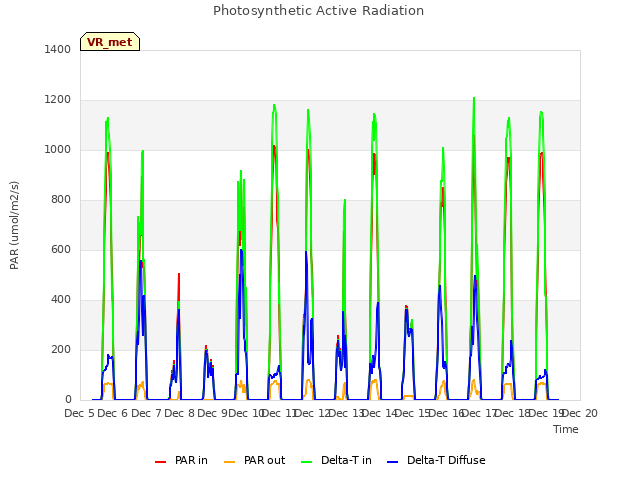Click the 400 y-axis tick label
640x480 pixels.
tap(61, 300)
